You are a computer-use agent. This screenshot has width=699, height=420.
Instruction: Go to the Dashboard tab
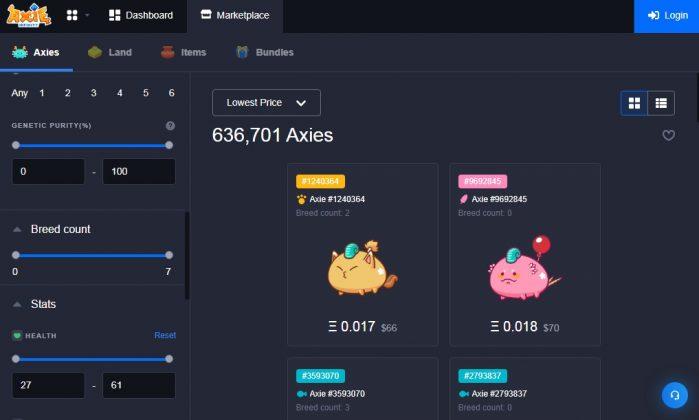pyautogui.click(x=141, y=15)
